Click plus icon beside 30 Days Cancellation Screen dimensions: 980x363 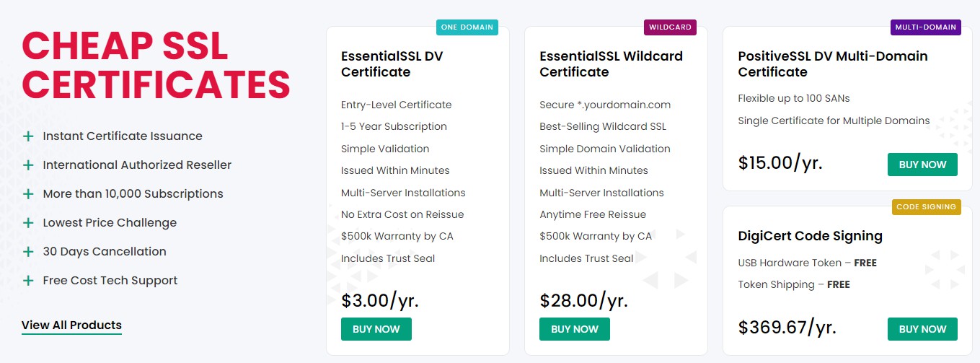pos(28,252)
